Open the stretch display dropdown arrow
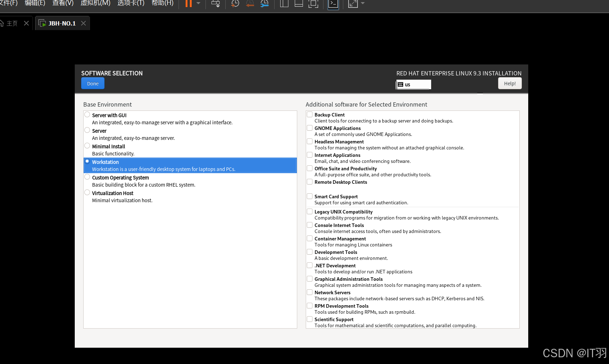The image size is (609, 364). pos(363,3)
